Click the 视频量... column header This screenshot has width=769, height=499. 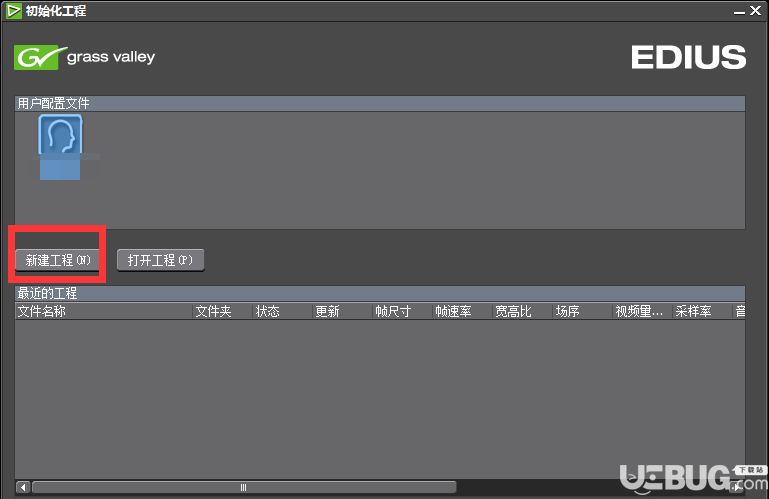643,311
